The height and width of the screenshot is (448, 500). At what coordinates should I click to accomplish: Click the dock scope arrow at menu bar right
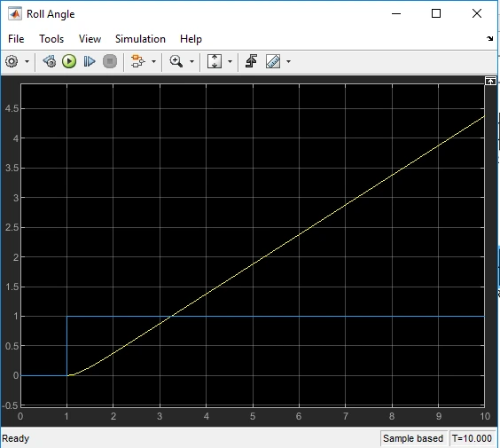pyautogui.click(x=489, y=39)
